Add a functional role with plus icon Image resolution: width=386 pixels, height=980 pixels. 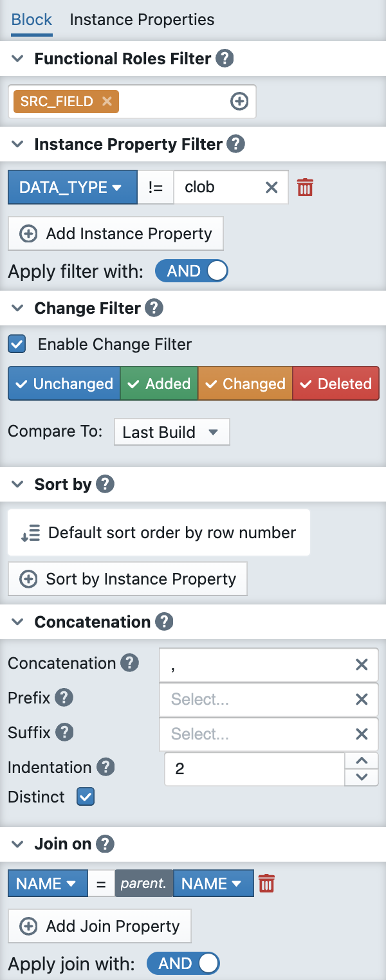239,102
